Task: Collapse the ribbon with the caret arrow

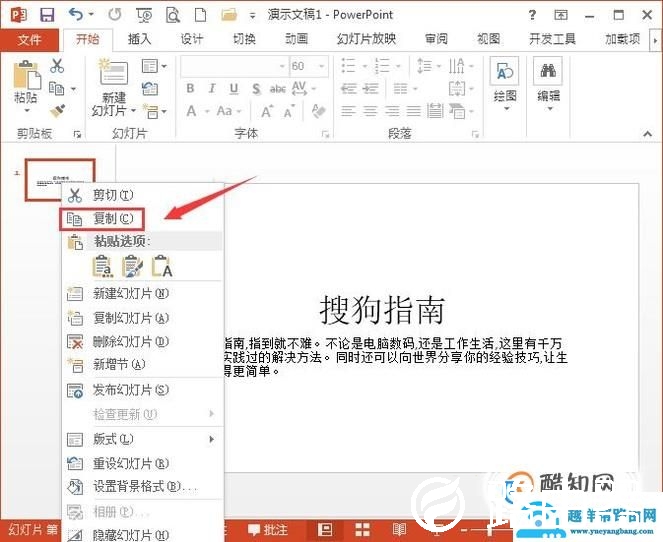Action: pyautogui.click(x=647, y=134)
